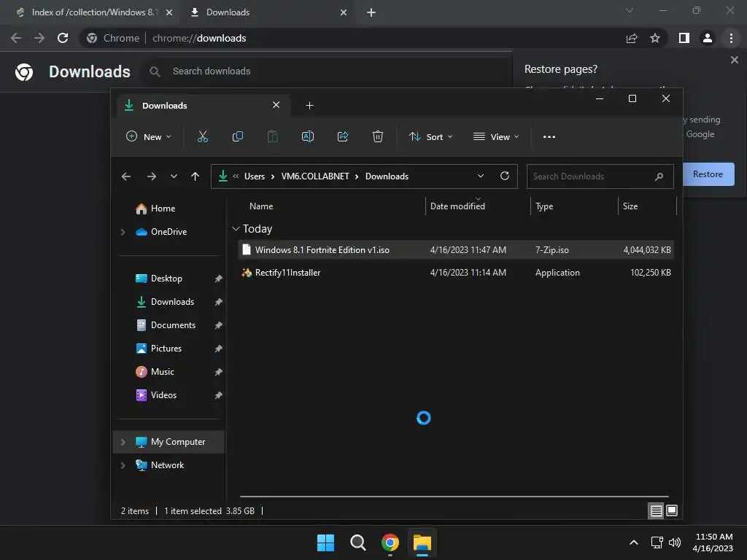The height and width of the screenshot is (560, 747).
Task: Click Chrome icon in the taskbar
Action: pyautogui.click(x=390, y=542)
